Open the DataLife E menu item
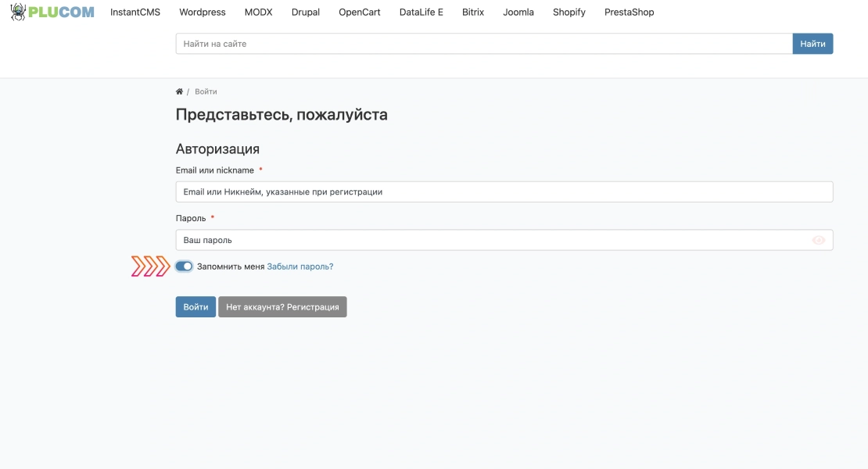 coord(421,13)
